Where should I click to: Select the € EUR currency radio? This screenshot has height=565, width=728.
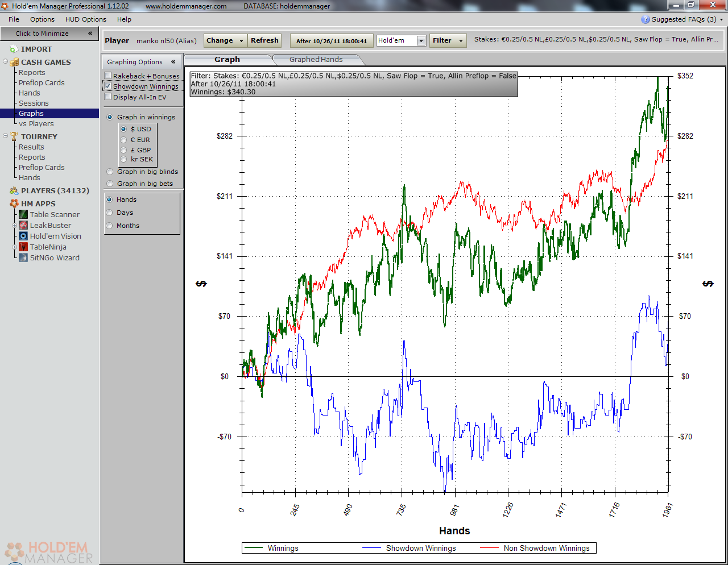[x=123, y=140]
